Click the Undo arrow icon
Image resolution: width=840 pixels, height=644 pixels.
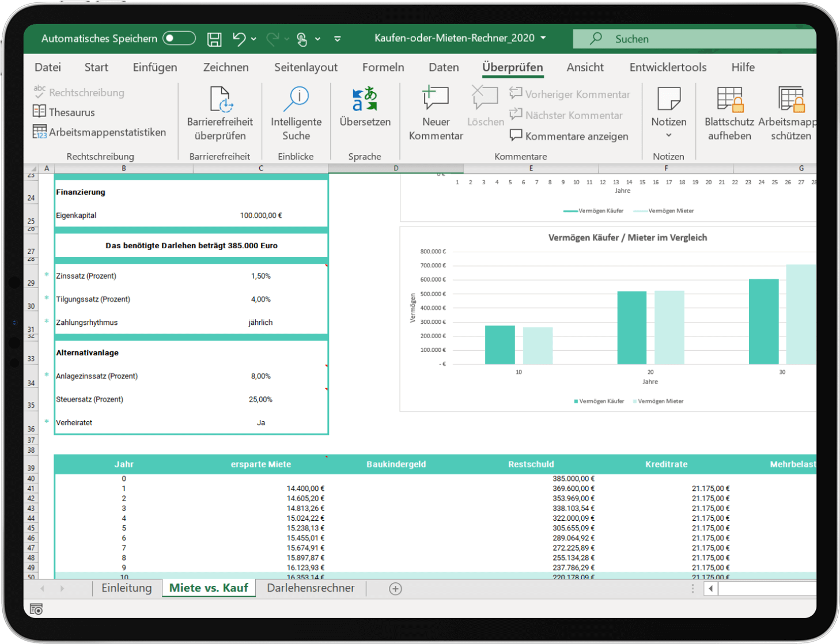click(x=239, y=39)
